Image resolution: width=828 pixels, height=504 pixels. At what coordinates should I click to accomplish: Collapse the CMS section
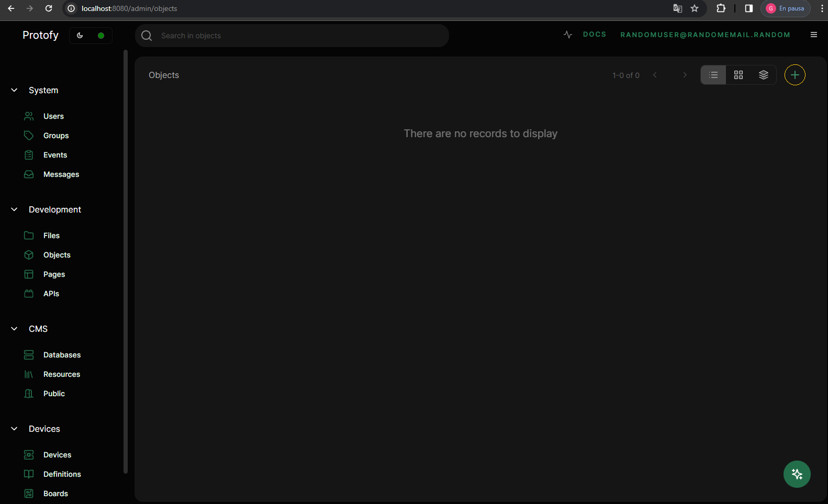click(x=15, y=329)
